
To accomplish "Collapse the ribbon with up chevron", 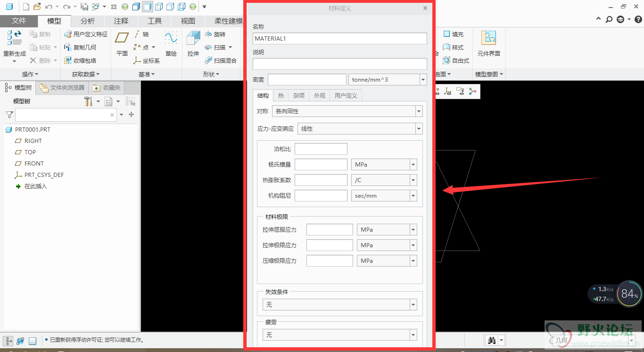I will pyautogui.click(x=599, y=19).
